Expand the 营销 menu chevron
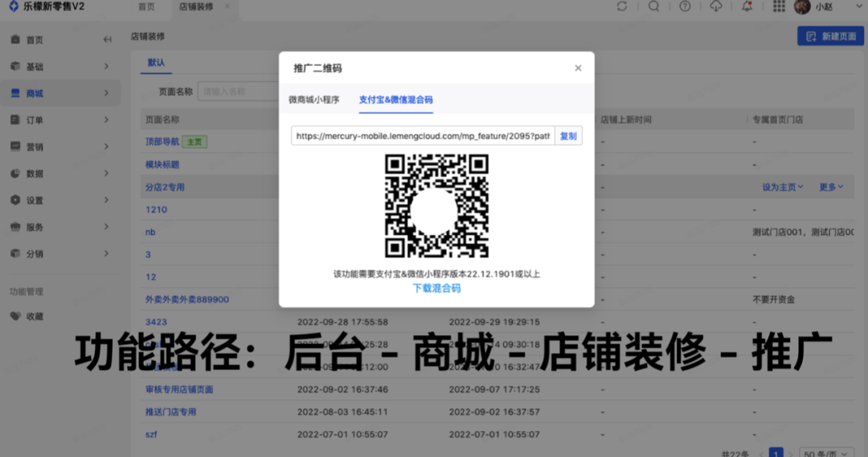The width and height of the screenshot is (868, 457). pyautogui.click(x=106, y=146)
